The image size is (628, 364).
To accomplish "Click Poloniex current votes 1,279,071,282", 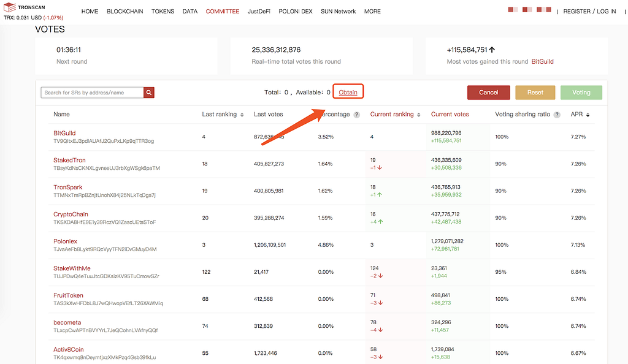I will (447, 241).
